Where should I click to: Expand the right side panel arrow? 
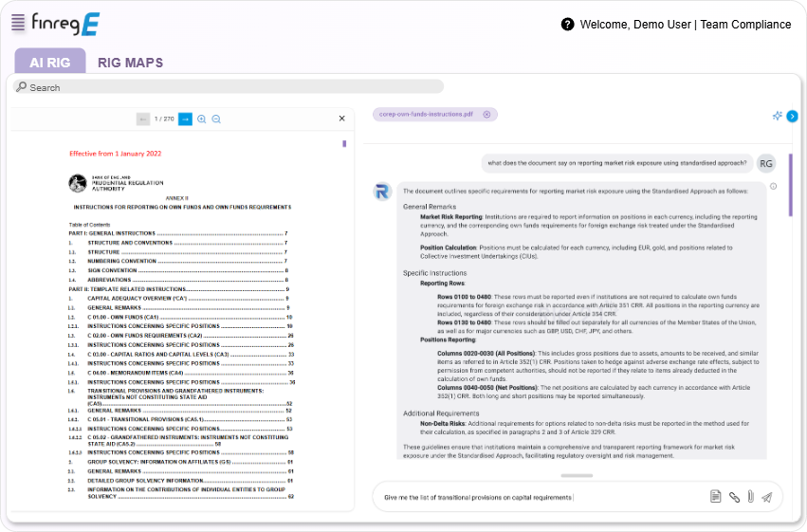click(x=792, y=116)
